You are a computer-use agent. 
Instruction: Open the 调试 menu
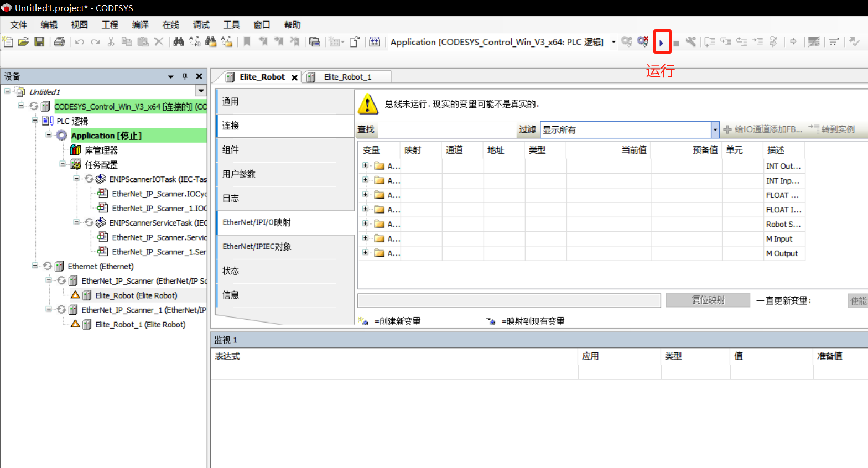point(201,25)
